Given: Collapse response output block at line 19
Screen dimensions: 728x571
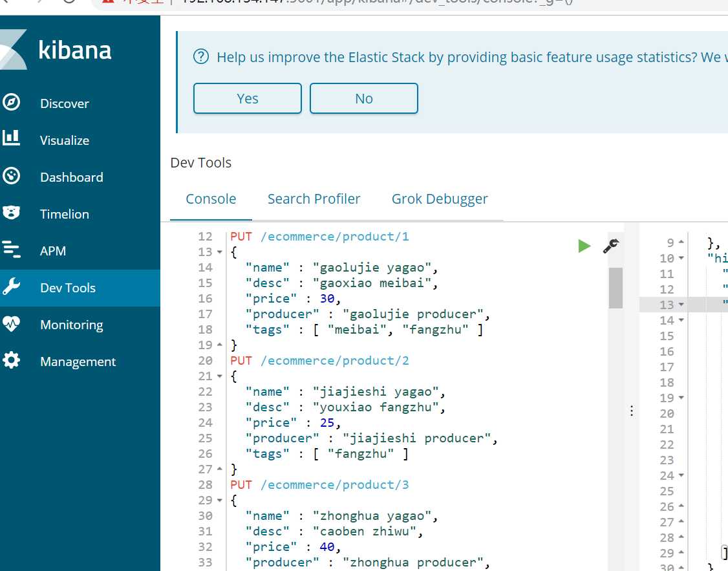Looking at the screenshot, I should click(x=681, y=398).
